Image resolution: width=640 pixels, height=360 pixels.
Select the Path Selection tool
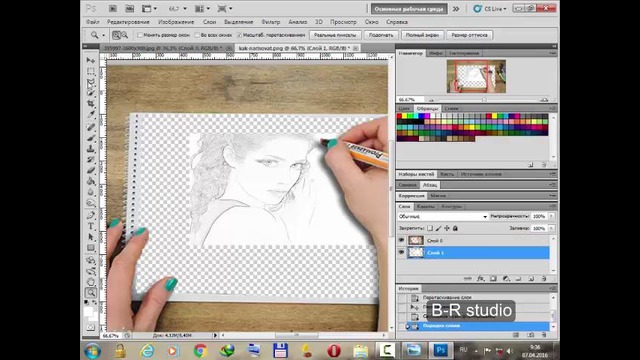[91, 237]
